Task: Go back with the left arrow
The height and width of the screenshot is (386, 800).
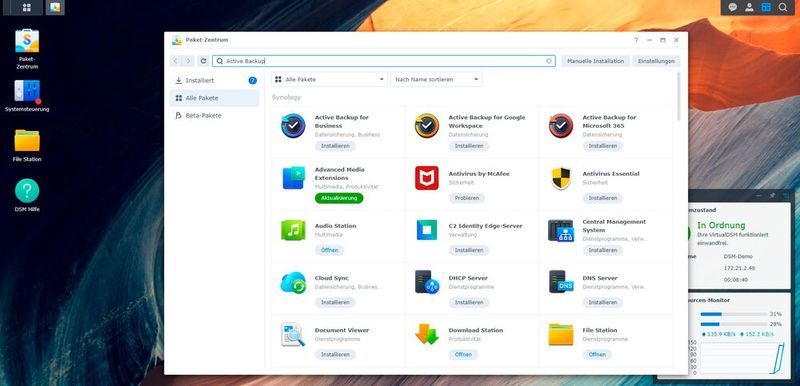Action: [x=176, y=61]
